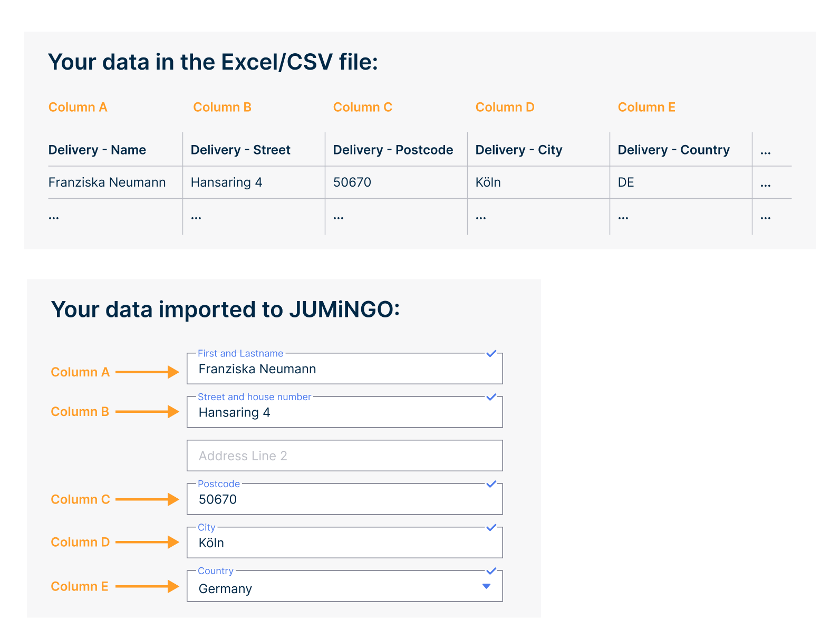Click the Column A label above the table
The height and width of the screenshot is (639, 840).
pos(78,107)
